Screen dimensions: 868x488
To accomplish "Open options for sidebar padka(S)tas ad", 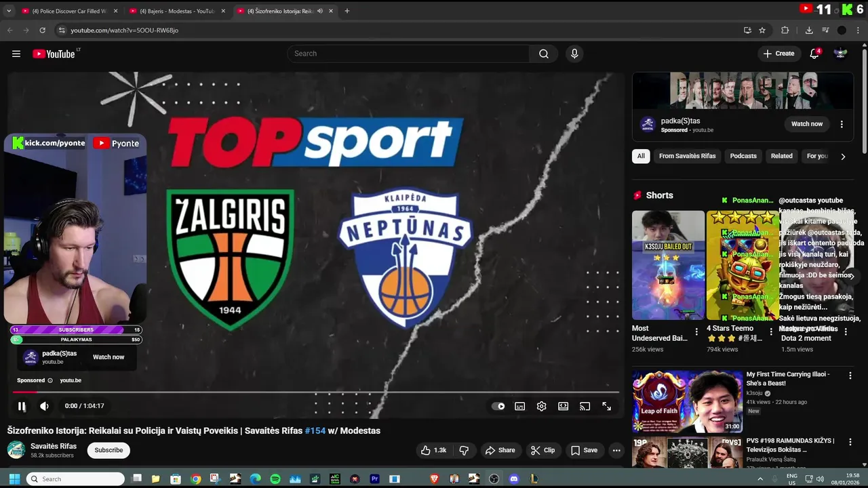I will click(842, 124).
